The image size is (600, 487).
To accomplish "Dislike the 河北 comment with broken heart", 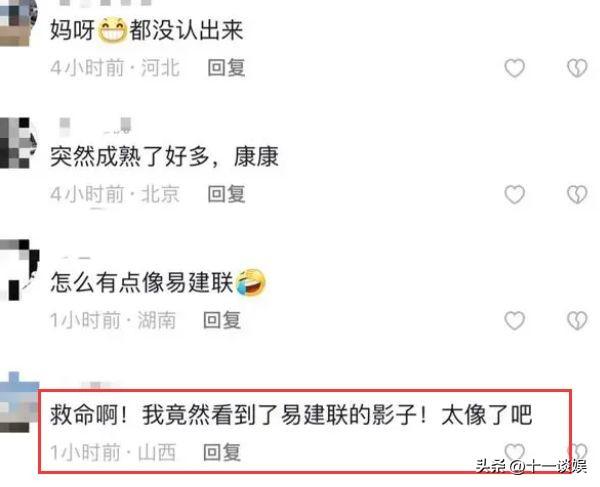I will click(x=577, y=68).
